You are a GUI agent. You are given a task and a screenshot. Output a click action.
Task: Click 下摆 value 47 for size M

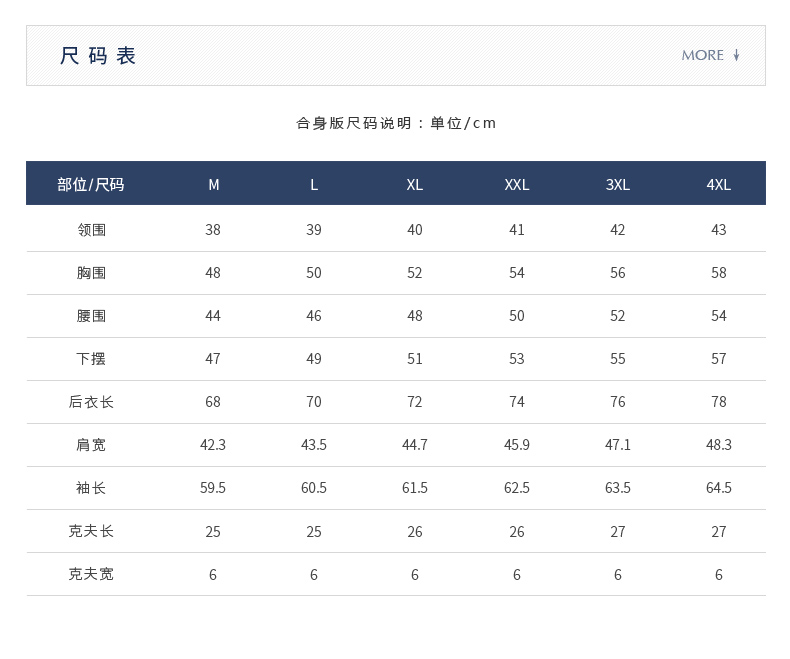(213, 359)
